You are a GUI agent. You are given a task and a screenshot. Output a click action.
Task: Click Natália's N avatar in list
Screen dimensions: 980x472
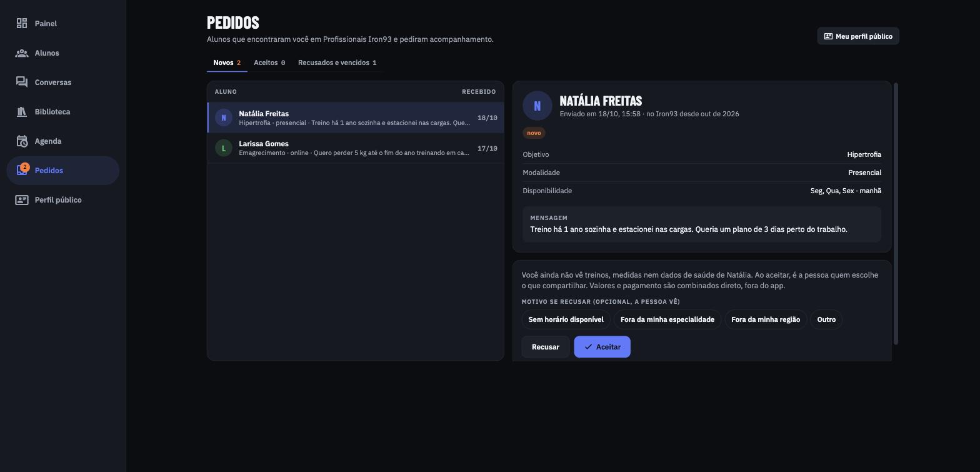click(x=224, y=118)
